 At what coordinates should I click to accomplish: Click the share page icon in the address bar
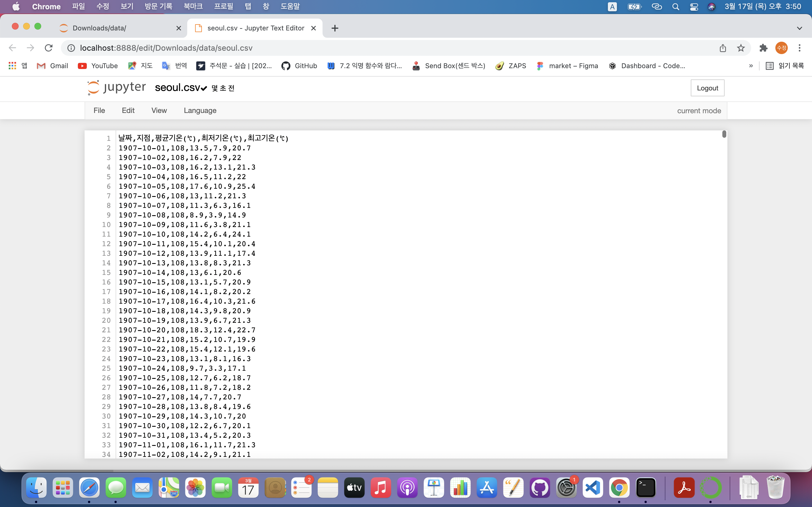pos(723,48)
